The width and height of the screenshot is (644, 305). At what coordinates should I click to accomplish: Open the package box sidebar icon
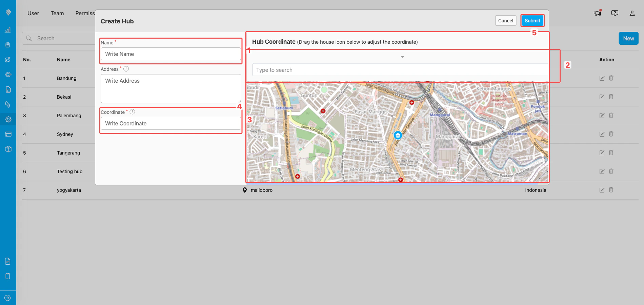(x=8, y=149)
